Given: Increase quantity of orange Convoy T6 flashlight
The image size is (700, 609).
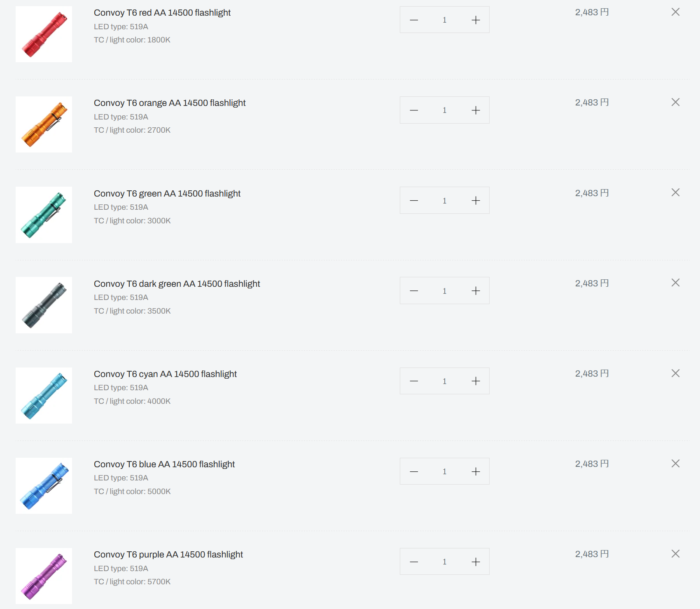Looking at the screenshot, I should 476,110.
